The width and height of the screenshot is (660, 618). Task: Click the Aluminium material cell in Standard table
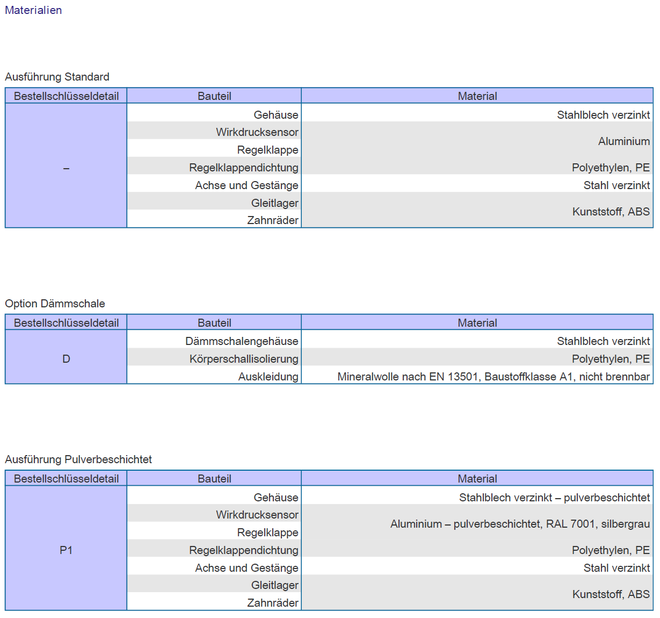pyautogui.click(x=624, y=142)
